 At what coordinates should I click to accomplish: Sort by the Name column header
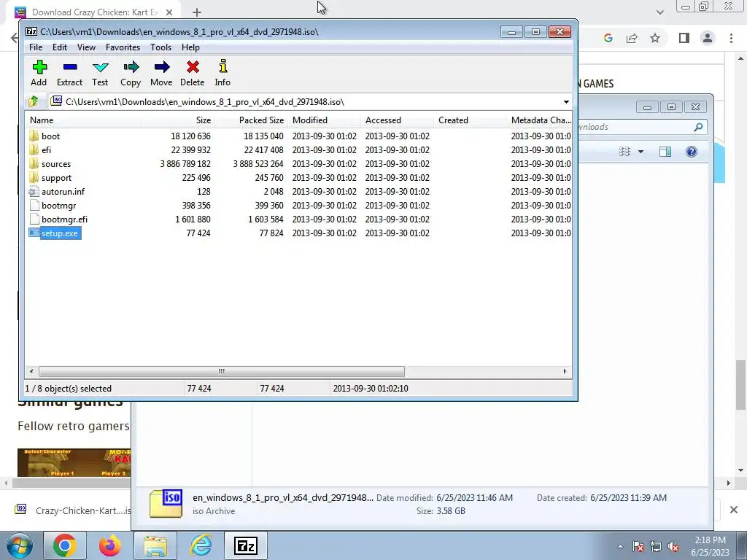coord(84,120)
